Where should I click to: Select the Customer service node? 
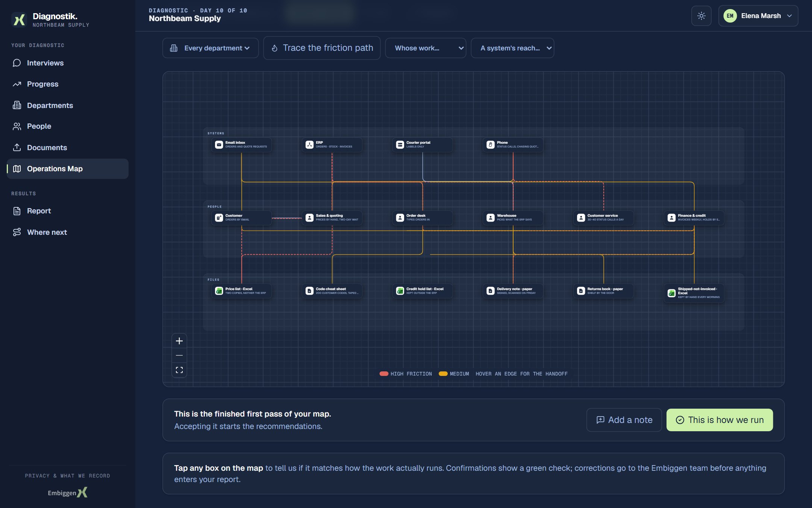[604, 217]
